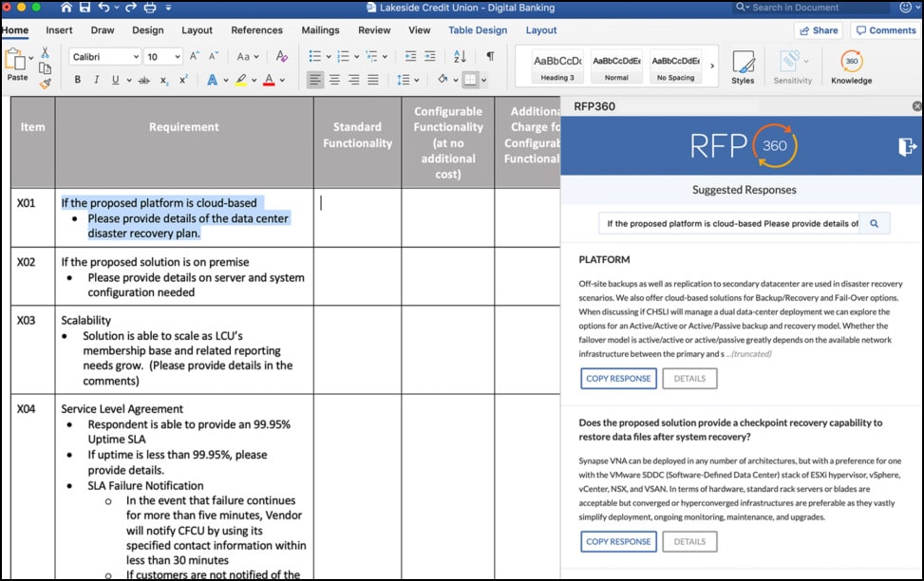This screenshot has width=924, height=581.
Task: Open Comments pane button
Action: click(x=886, y=30)
